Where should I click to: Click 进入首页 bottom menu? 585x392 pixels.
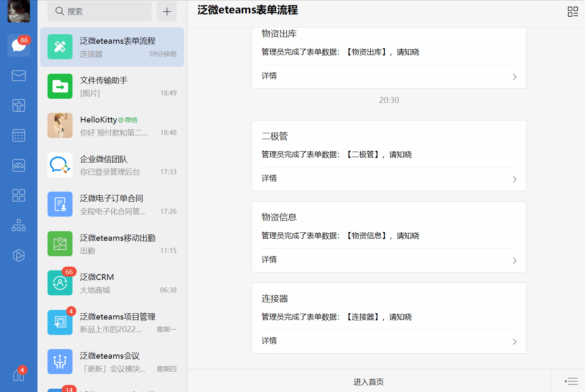369,382
